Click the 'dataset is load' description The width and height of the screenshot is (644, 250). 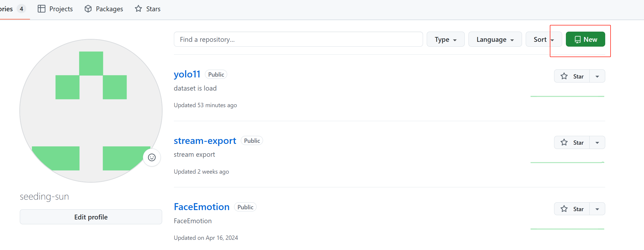point(195,88)
